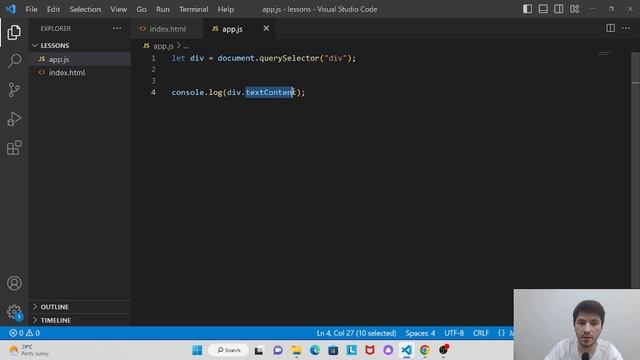The width and height of the screenshot is (640, 360).
Task: Select app.js in the Explorer tree
Action: (x=80, y=59)
